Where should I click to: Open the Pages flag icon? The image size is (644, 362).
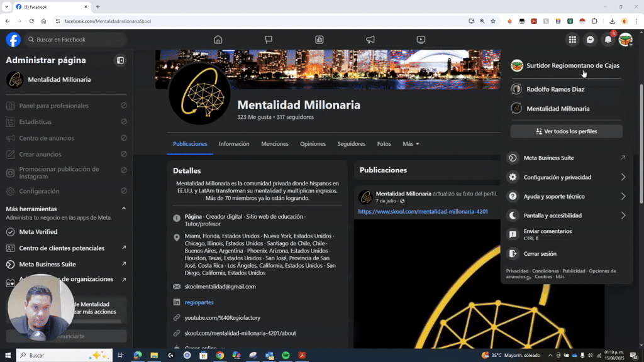tap(269, 40)
